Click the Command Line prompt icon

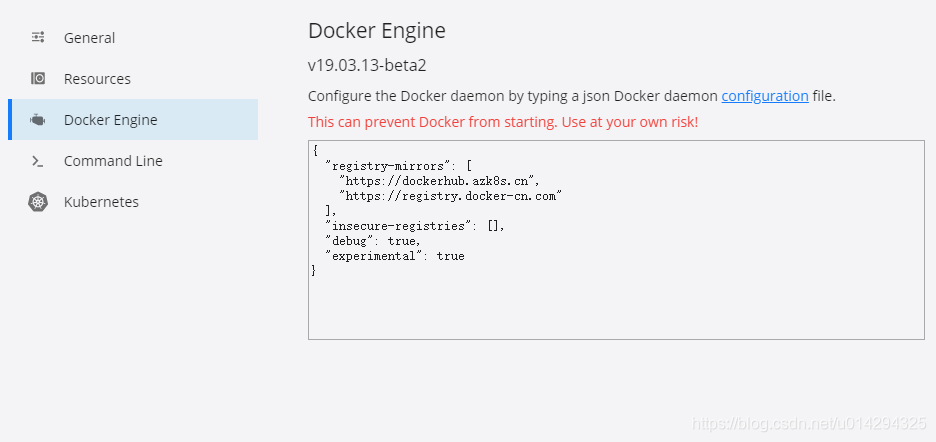(38, 161)
